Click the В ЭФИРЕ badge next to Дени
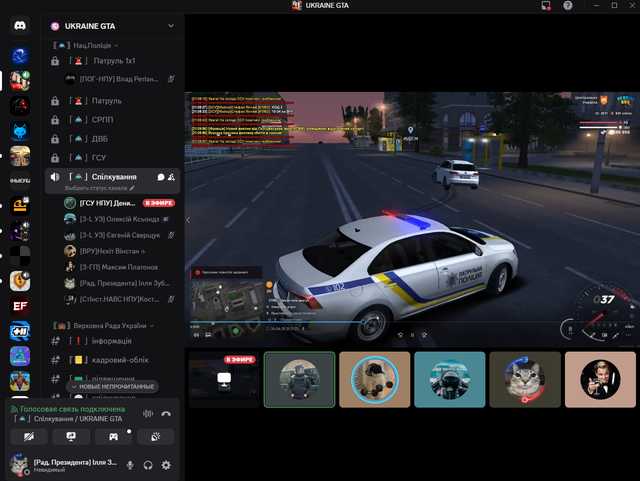 pyautogui.click(x=159, y=203)
